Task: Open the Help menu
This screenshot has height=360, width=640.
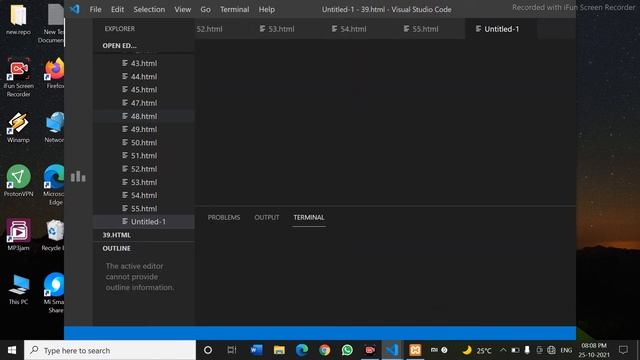Action: [x=267, y=9]
